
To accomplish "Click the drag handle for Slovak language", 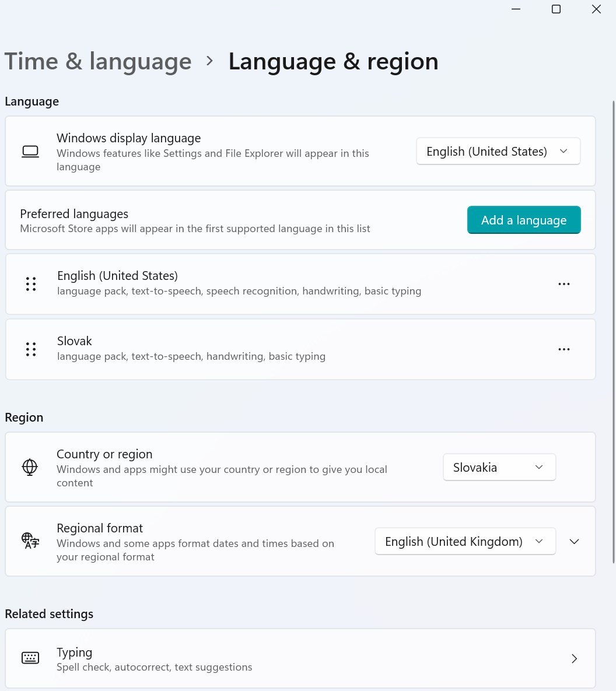I will coord(31,349).
